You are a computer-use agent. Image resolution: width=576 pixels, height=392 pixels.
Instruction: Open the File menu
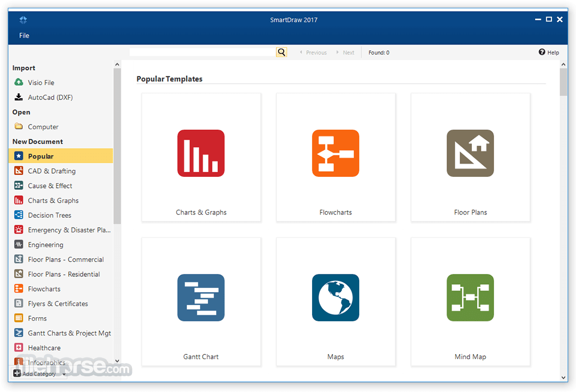click(x=24, y=36)
